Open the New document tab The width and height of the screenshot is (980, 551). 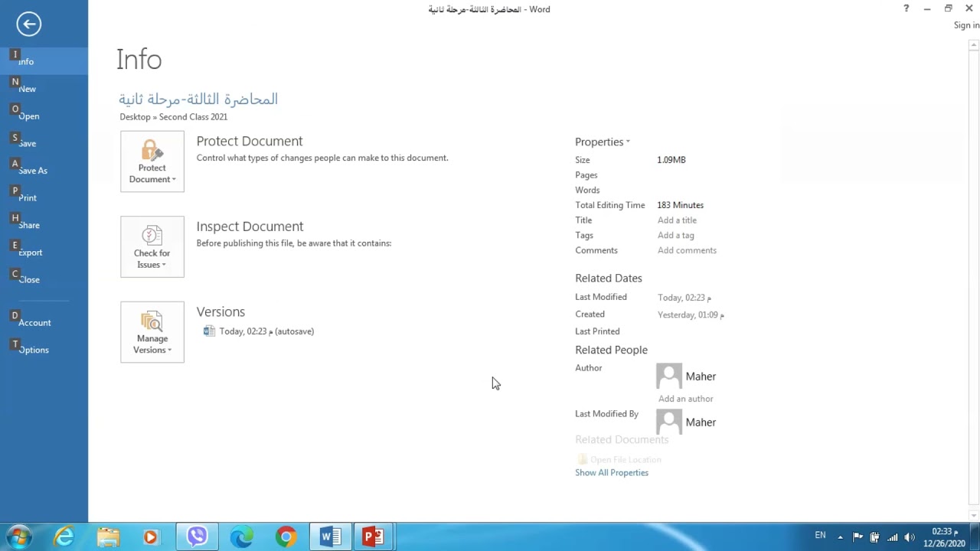click(x=44, y=89)
